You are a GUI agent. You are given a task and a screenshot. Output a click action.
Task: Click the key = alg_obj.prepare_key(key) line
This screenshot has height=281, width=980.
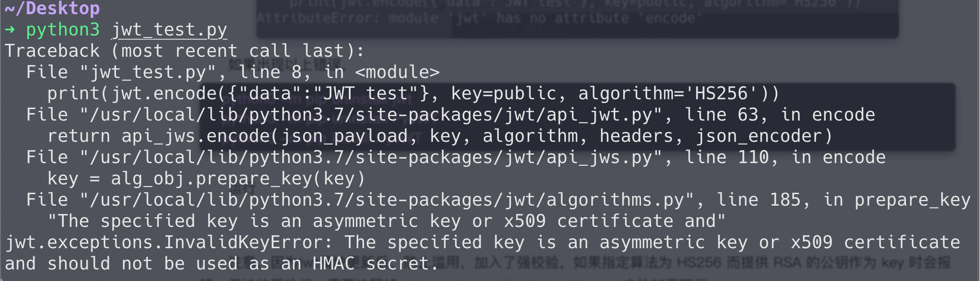coord(206,179)
